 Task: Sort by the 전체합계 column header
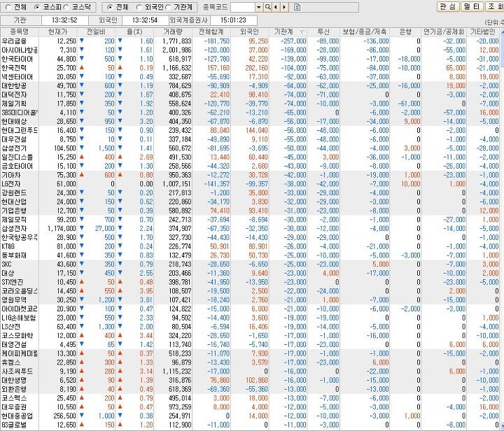(211, 31)
